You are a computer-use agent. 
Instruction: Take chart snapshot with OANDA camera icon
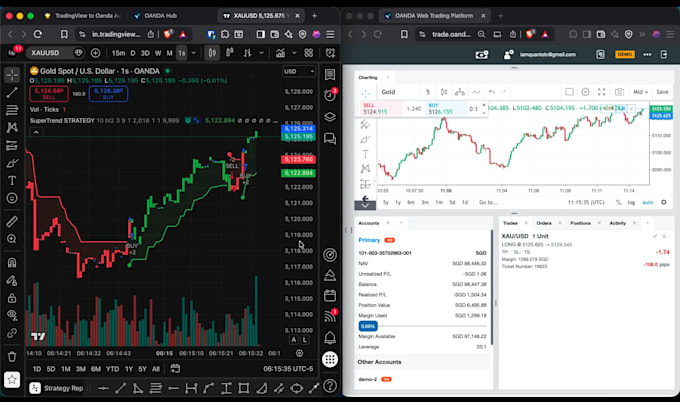[x=619, y=92]
